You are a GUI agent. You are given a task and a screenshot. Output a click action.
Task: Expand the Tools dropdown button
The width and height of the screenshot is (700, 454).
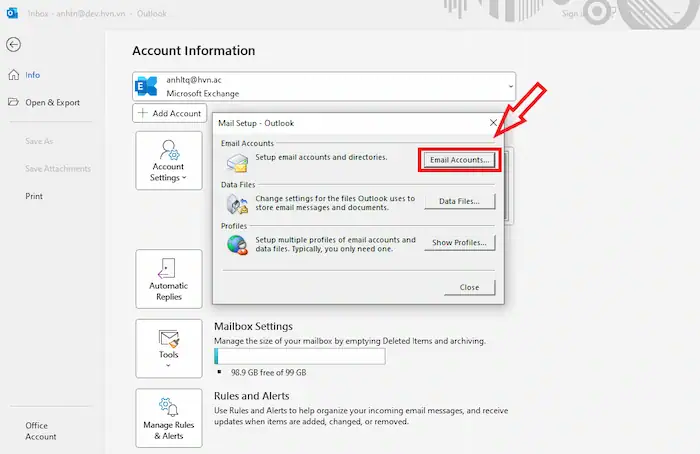tap(169, 348)
